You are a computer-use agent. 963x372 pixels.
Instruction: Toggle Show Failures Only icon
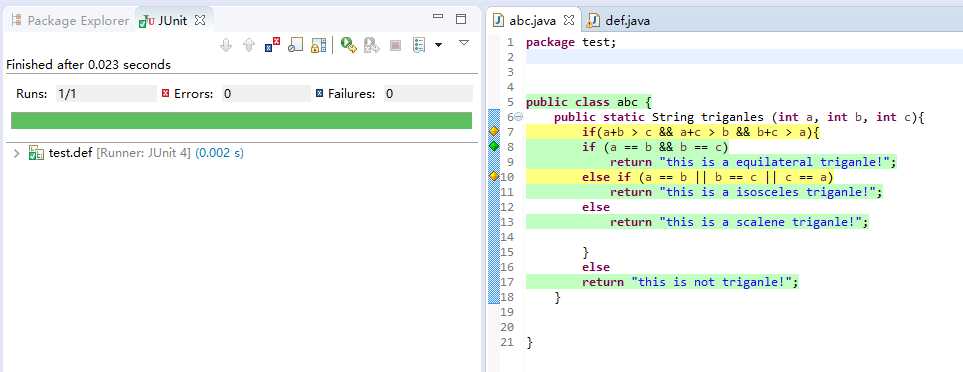tap(272, 45)
